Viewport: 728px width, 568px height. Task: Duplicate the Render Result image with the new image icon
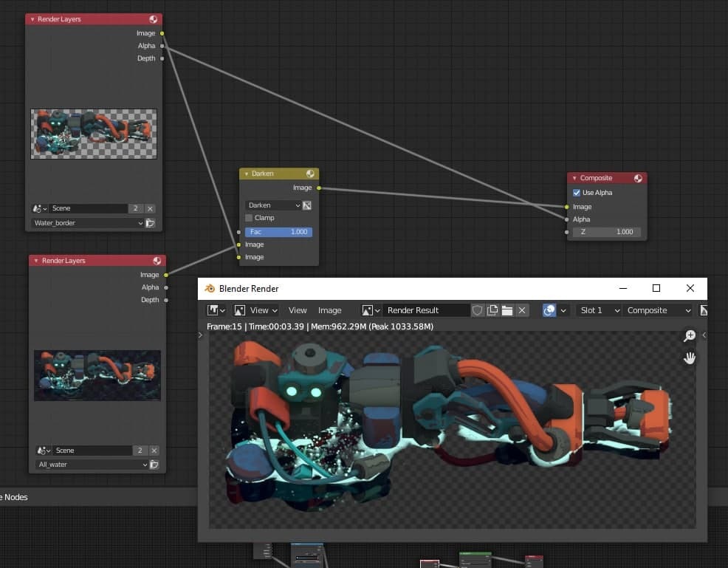[x=492, y=310]
